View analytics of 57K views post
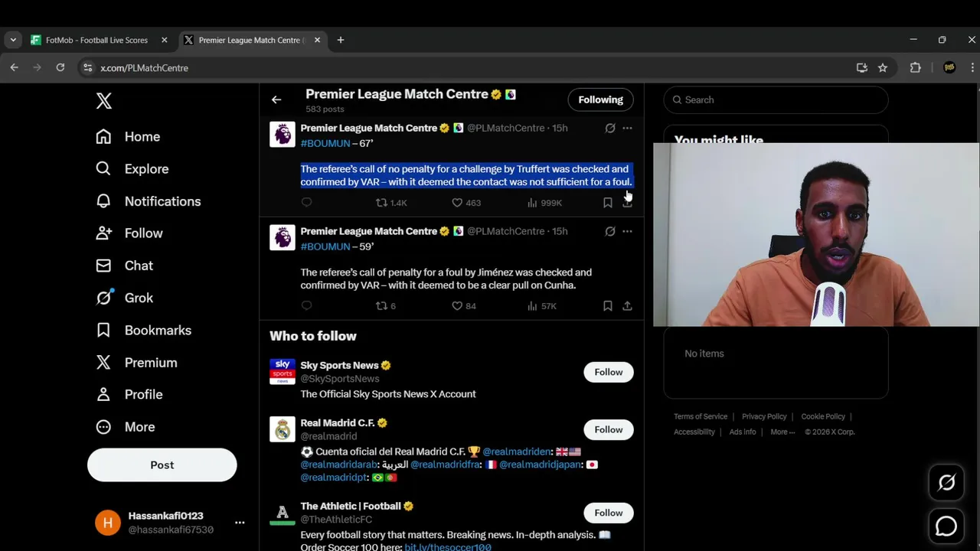This screenshot has width=980, height=551. (541, 306)
